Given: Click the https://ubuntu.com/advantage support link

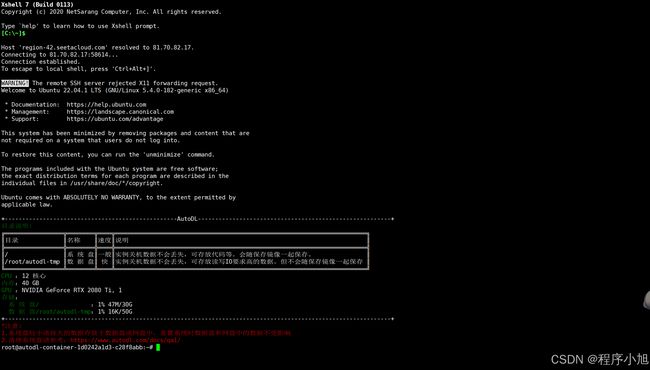Looking at the screenshot, I should (x=115, y=118).
